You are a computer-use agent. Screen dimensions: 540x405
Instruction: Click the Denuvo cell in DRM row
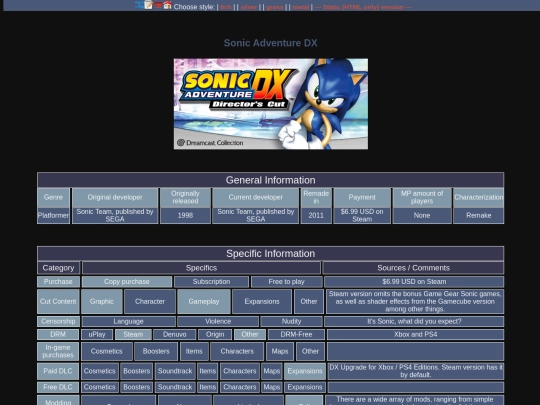coord(175,334)
